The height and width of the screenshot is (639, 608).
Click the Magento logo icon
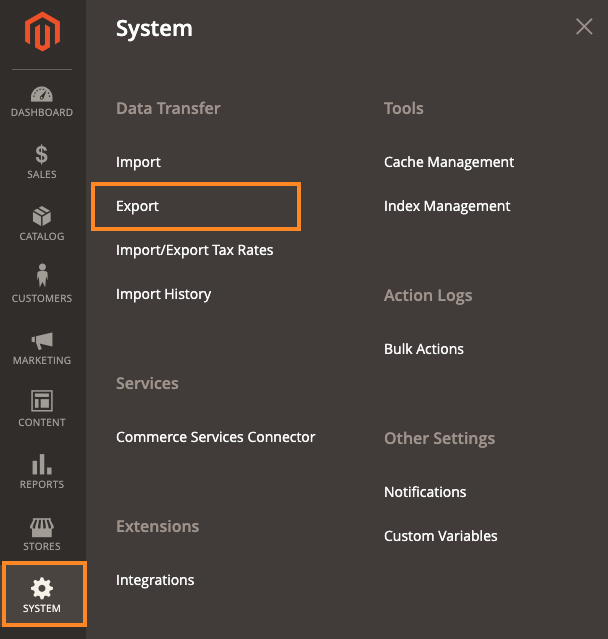(x=42, y=31)
